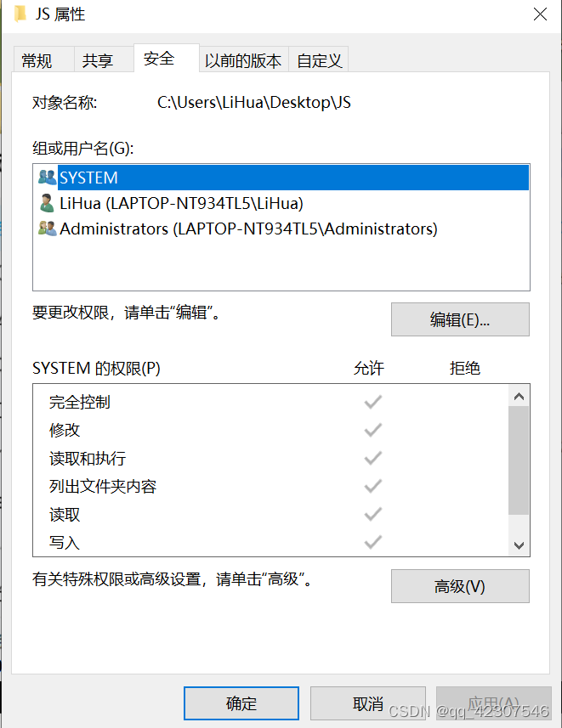Cancel the dialog with 取消 button
The width and height of the screenshot is (562, 728).
coord(367,703)
